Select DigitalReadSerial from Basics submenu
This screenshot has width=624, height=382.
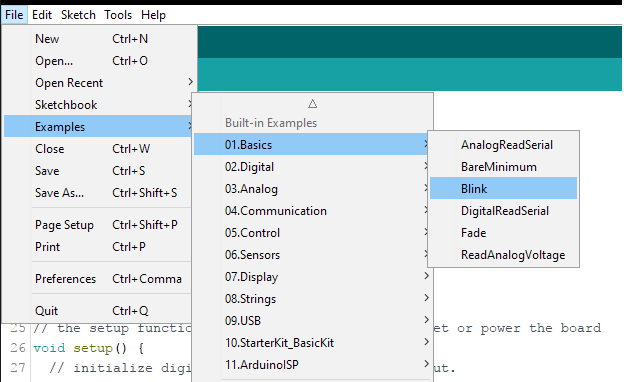click(x=503, y=210)
